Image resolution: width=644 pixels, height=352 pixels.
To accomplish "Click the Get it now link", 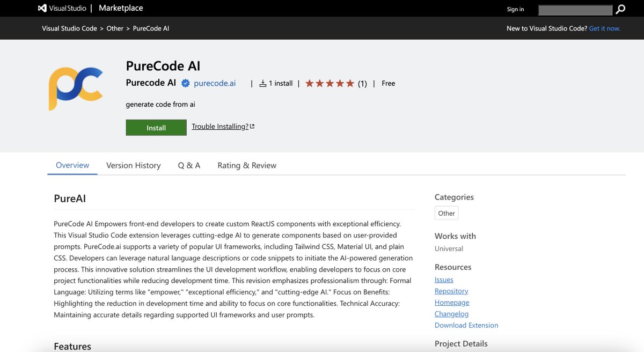I will tap(605, 28).
